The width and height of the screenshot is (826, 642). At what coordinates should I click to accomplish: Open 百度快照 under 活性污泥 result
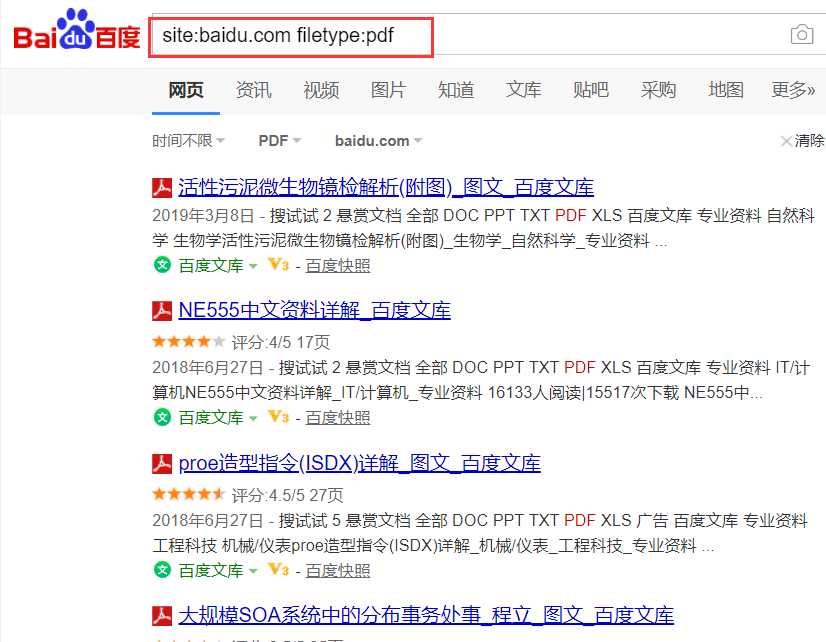(x=338, y=265)
